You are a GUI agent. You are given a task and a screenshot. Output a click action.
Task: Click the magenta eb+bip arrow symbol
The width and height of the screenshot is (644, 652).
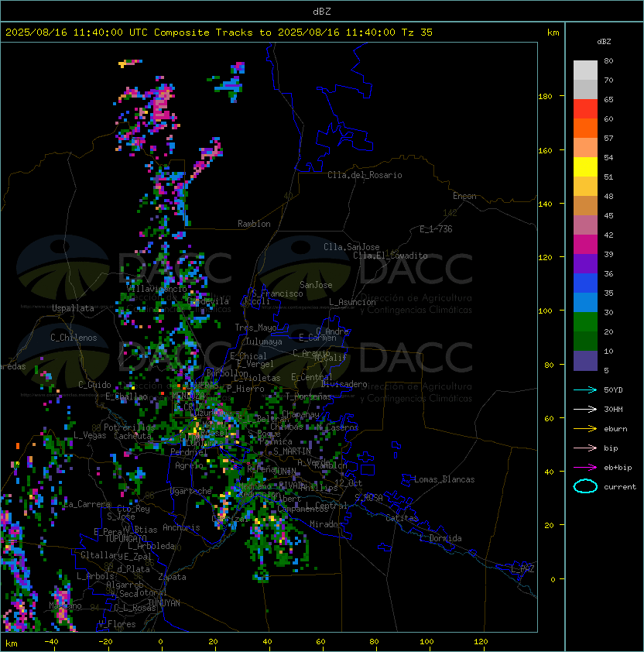tap(585, 468)
